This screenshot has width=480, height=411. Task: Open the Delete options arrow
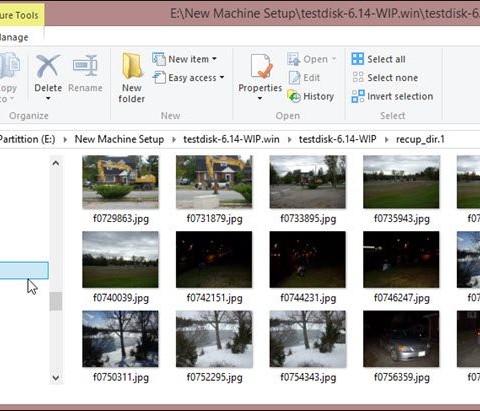pos(48,98)
